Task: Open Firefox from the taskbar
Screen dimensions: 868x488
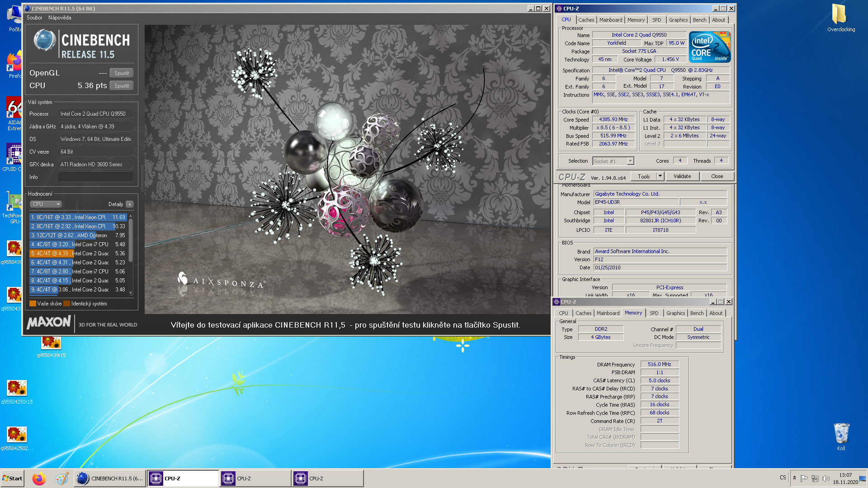Action: 39,479
